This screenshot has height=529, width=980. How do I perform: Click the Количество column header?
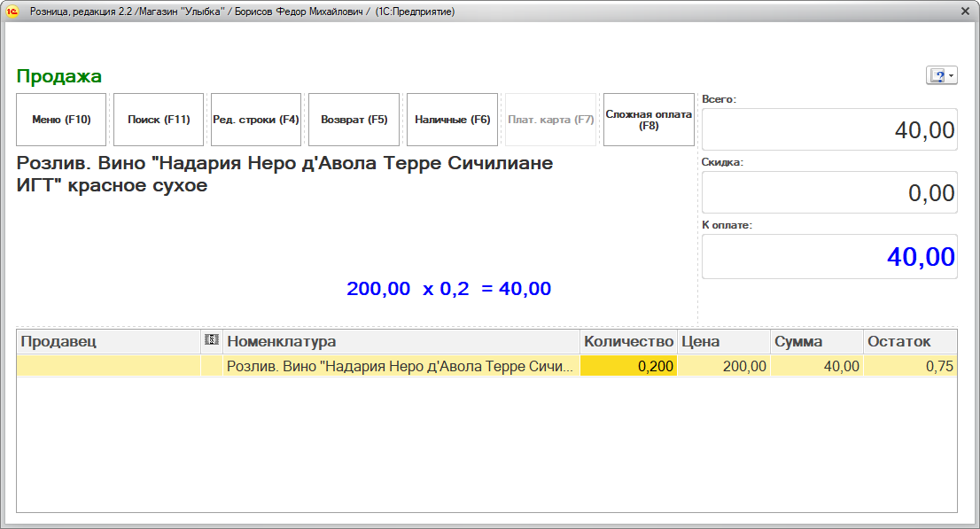click(x=628, y=341)
